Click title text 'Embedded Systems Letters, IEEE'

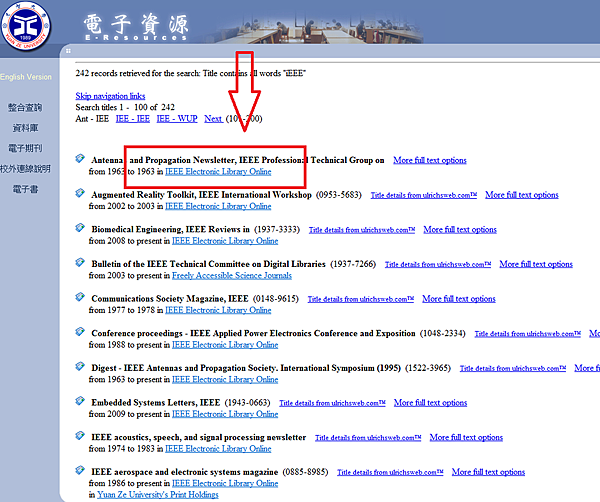[x=156, y=403]
